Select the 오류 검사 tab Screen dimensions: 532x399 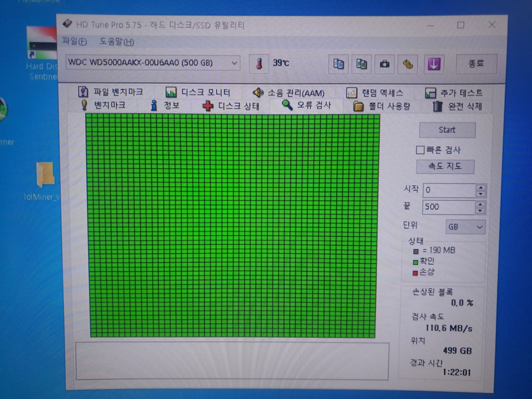[306, 105]
